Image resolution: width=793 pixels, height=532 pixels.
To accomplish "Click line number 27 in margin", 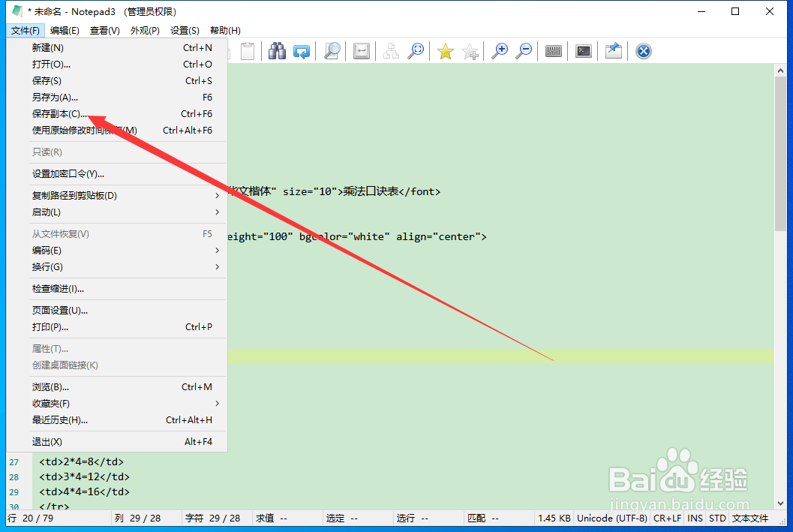I will click(x=14, y=462).
